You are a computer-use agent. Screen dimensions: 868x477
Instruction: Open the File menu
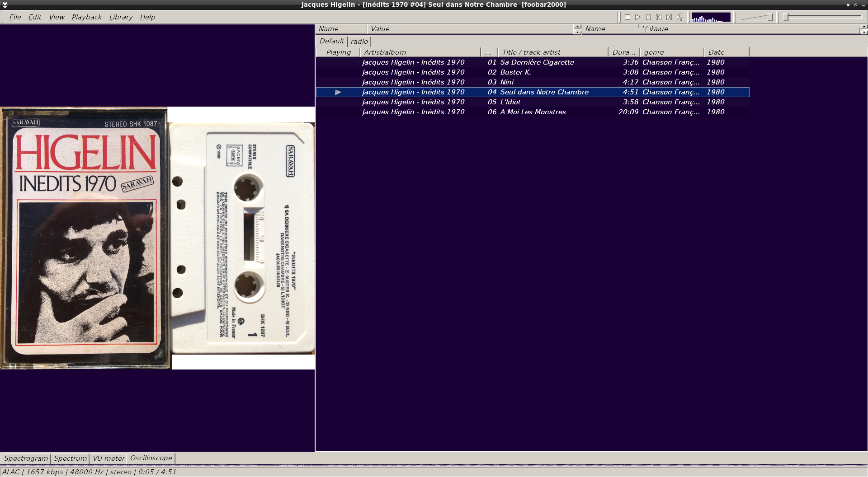pos(15,17)
